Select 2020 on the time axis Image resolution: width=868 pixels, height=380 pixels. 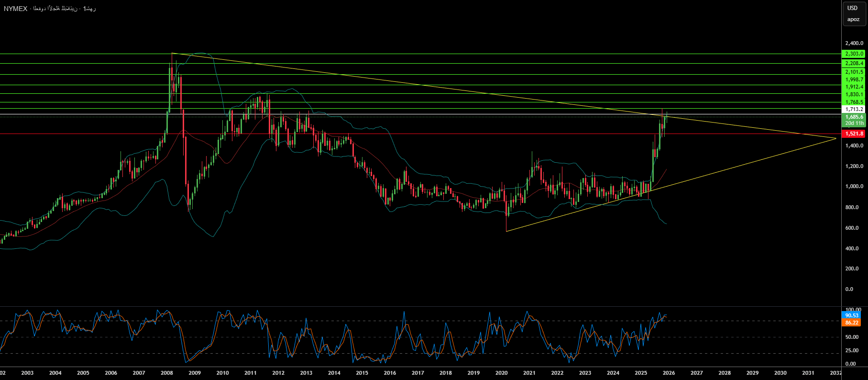[x=501, y=373]
